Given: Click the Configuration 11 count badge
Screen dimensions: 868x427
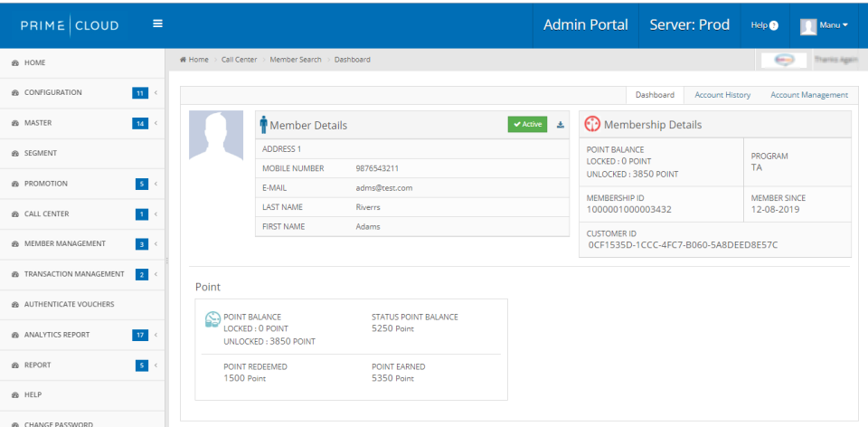Looking at the screenshot, I should click(x=140, y=93).
